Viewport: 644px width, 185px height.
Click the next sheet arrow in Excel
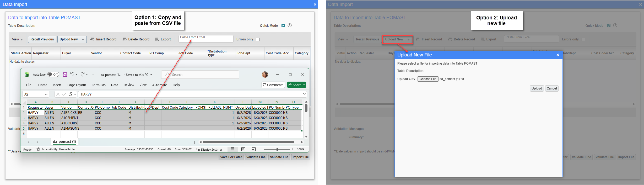pos(37,142)
